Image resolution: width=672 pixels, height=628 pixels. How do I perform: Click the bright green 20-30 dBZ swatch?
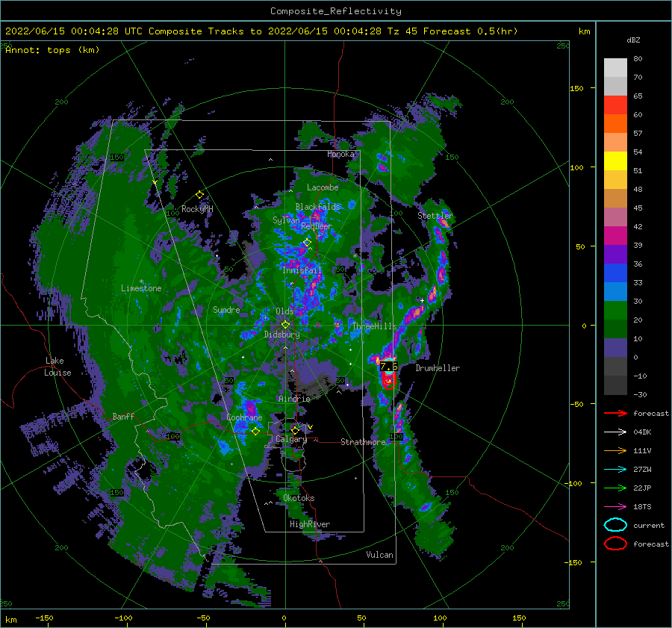point(615,310)
